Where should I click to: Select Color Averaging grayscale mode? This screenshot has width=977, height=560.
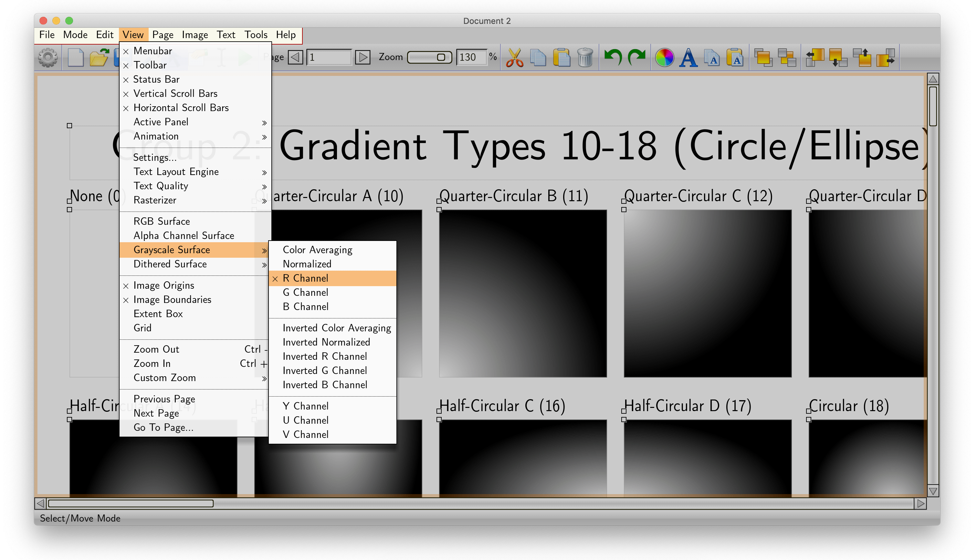pyautogui.click(x=333, y=250)
